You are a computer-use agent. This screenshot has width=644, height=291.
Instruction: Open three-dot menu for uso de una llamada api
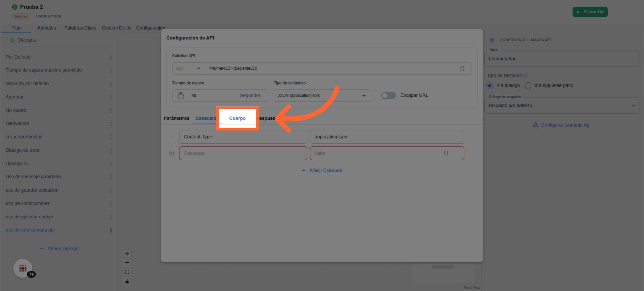pos(111,230)
